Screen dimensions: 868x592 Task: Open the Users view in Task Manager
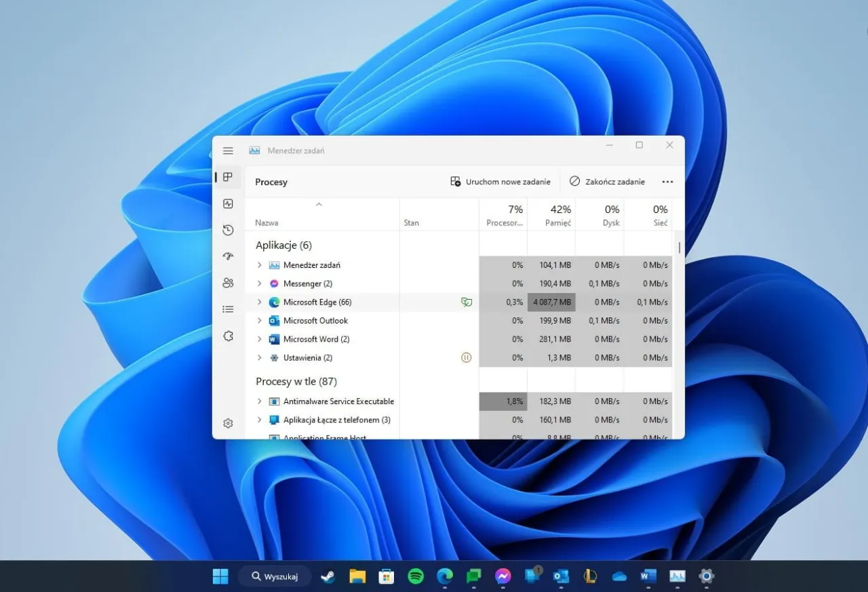228,283
